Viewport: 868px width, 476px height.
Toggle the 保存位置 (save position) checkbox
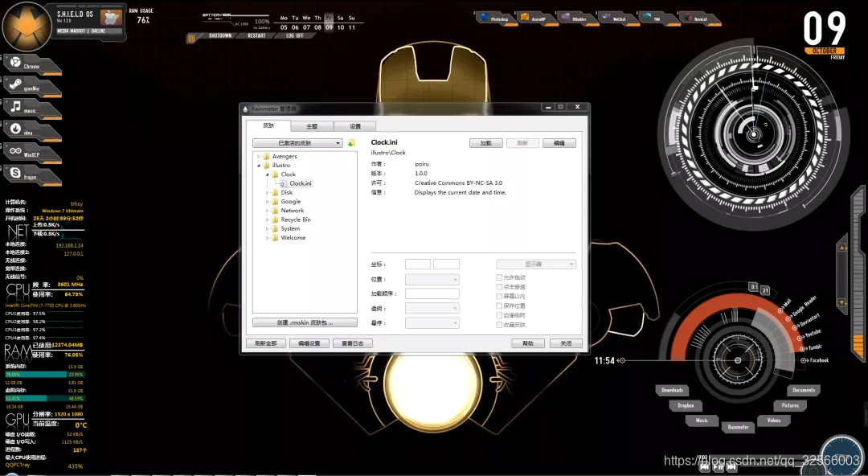tap(499, 306)
